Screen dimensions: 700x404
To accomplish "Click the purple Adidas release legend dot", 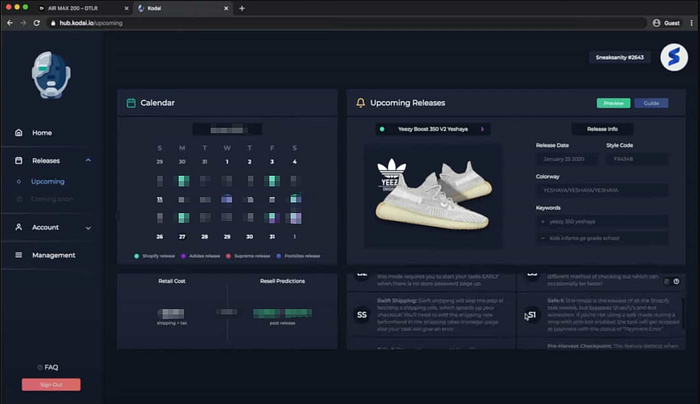I will coord(183,256).
